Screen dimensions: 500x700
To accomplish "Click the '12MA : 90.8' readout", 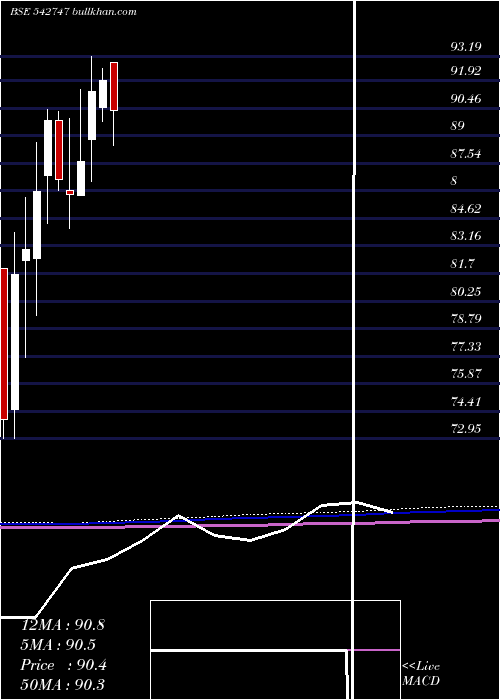I will (x=63, y=625).
